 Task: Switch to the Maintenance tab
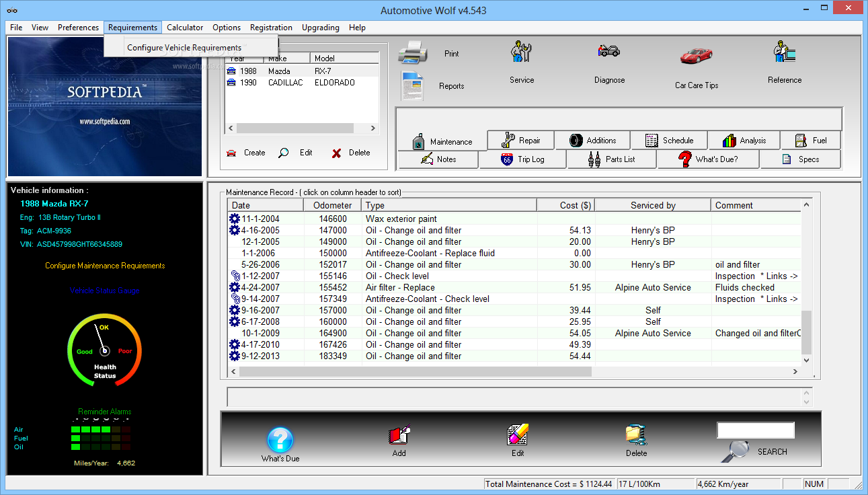[x=442, y=141]
